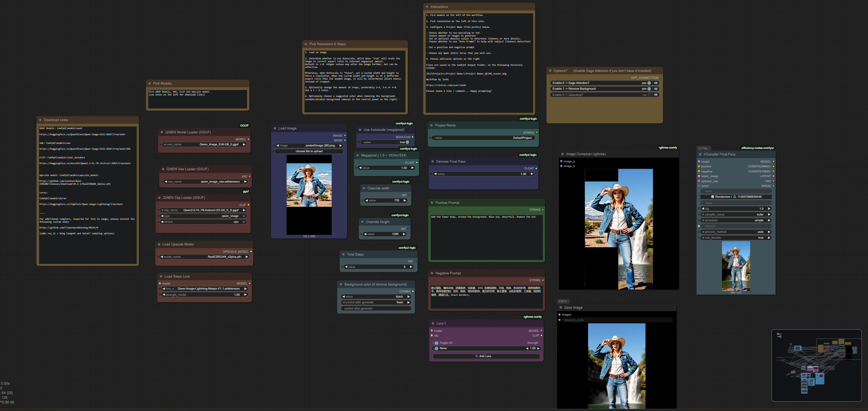Click KSampler Final Pass collapse square

tap(700, 154)
